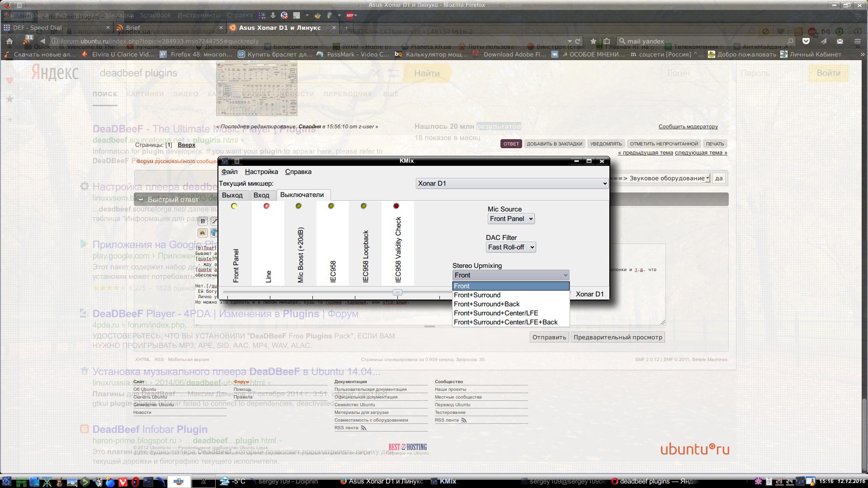Choose Front+Surround+Center/LFE upmixing option
The width and height of the screenshot is (868, 488).
pyautogui.click(x=511, y=313)
